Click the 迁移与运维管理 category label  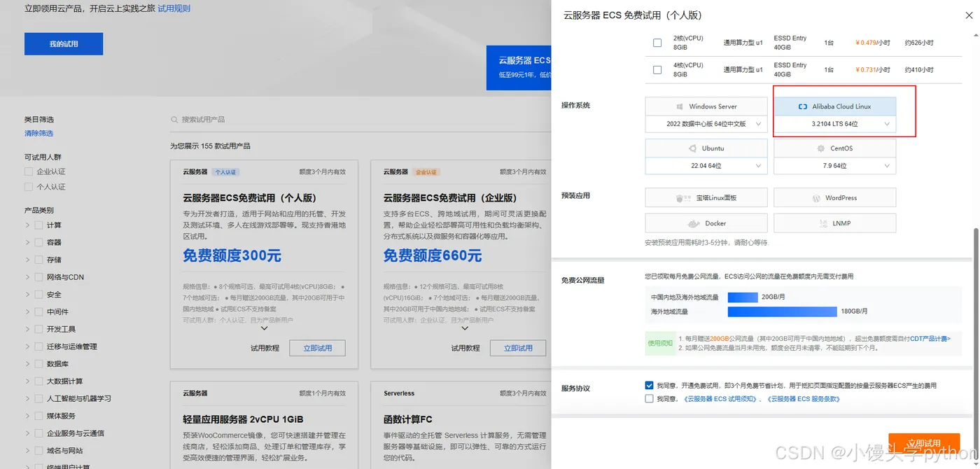tap(72, 346)
